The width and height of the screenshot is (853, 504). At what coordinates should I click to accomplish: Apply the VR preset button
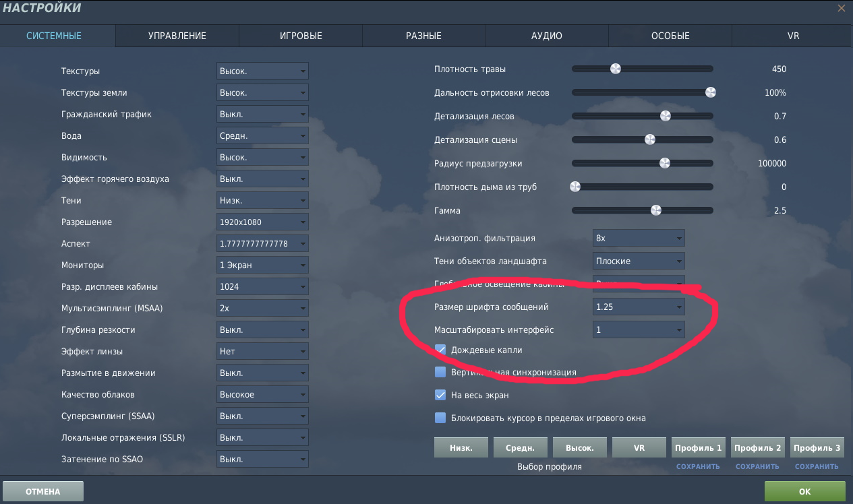pyautogui.click(x=639, y=448)
